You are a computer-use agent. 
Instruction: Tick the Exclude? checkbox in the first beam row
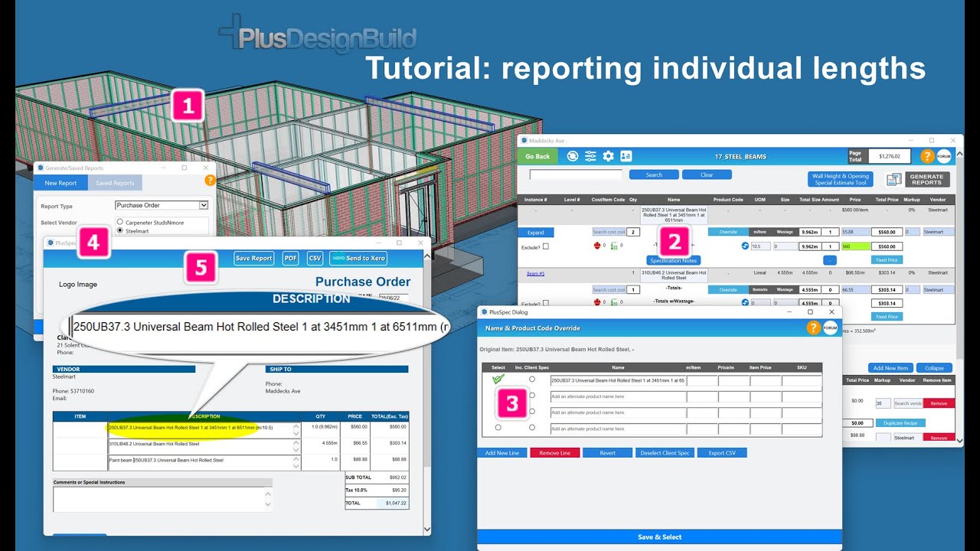[546, 246]
